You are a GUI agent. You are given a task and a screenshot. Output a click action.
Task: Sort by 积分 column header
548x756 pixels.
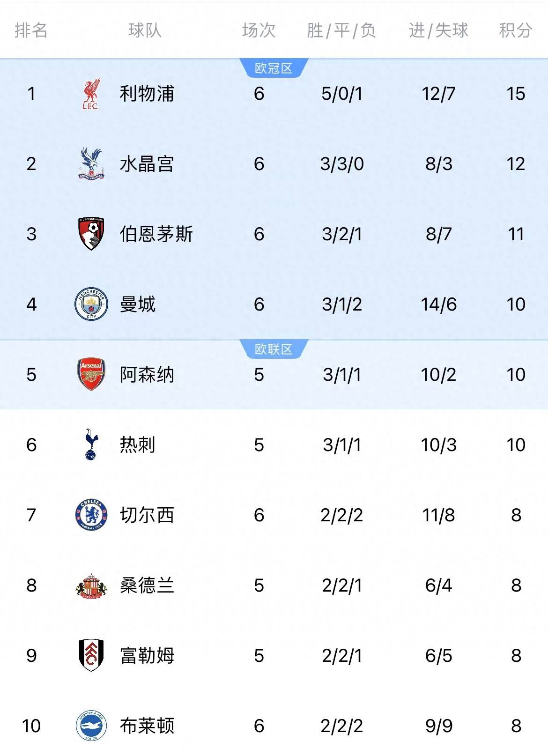(515, 30)
